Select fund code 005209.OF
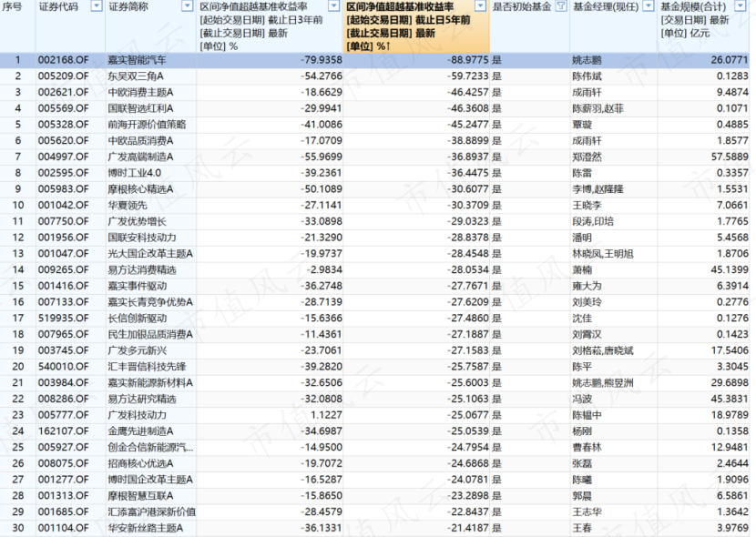 (x=63, y=76)
